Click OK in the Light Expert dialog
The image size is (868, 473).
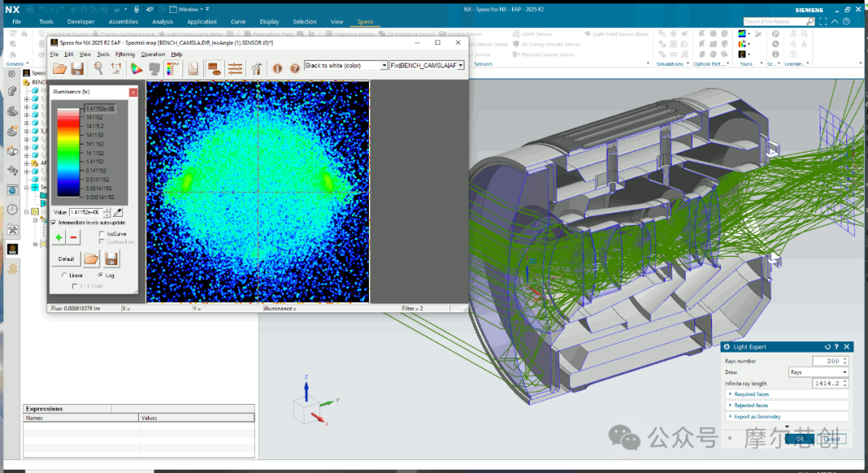click(800, 438)
